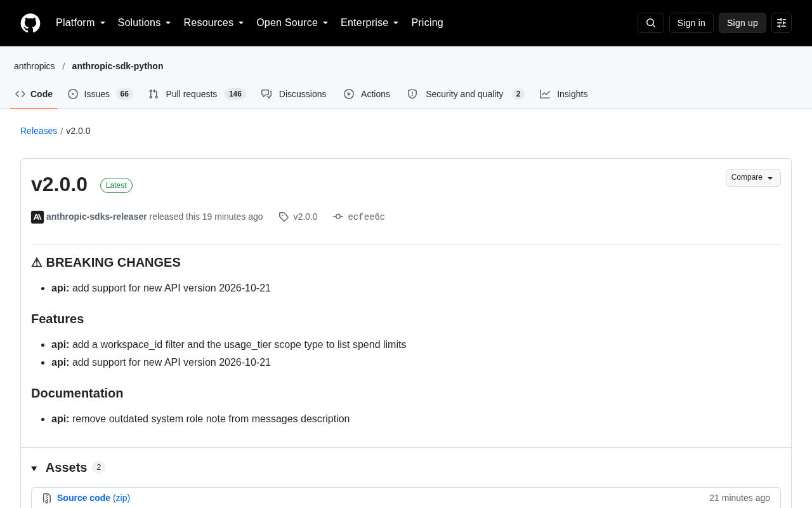Screen dimensions: 812x508
Task: Click the zip file icon for Source code
Action: coord(47,498)
